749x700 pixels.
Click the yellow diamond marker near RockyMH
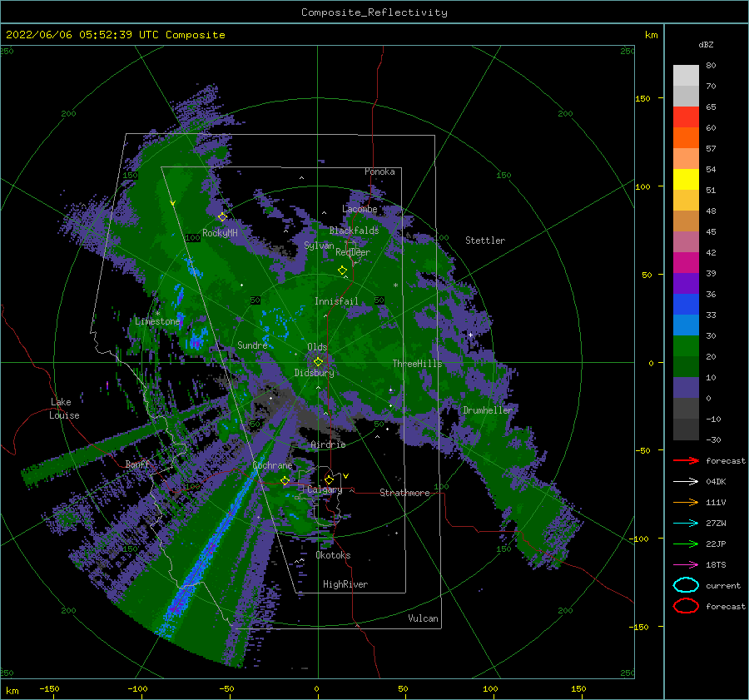tap(222, 217)
